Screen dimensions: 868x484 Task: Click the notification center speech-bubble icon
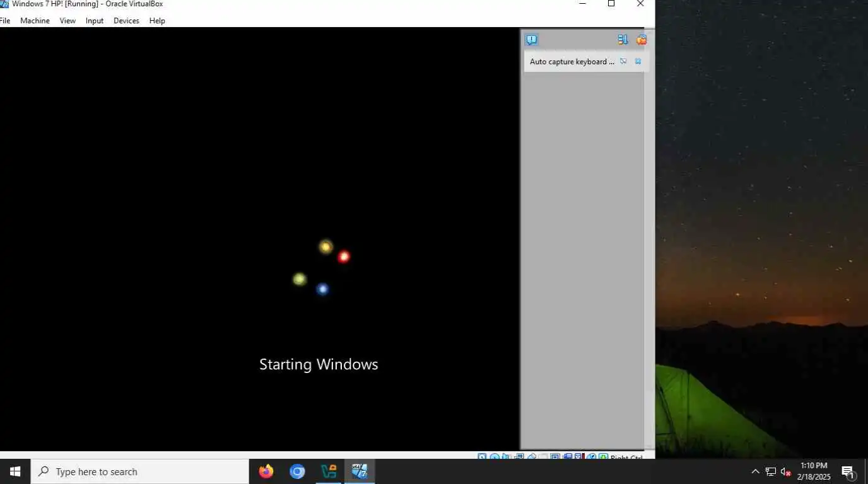(x=532, y=40)
